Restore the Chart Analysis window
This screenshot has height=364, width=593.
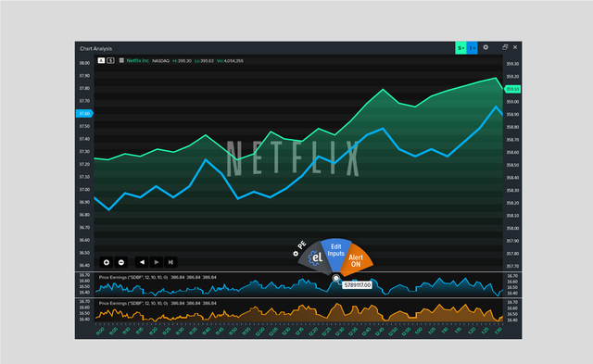coord(505,47)
